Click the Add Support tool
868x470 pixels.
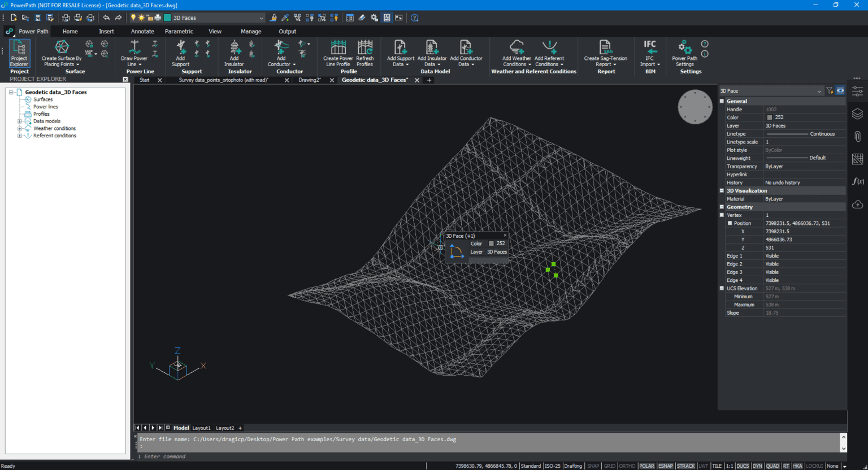point(181,53)
